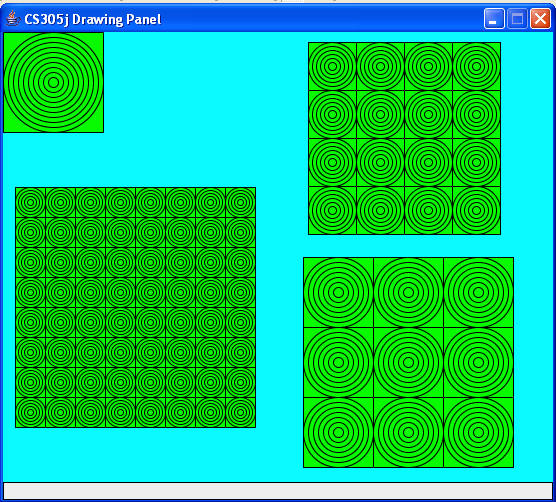Click the status bar field at window bottom
Viewport: 556px width, 502px height.
click(278, 491)
